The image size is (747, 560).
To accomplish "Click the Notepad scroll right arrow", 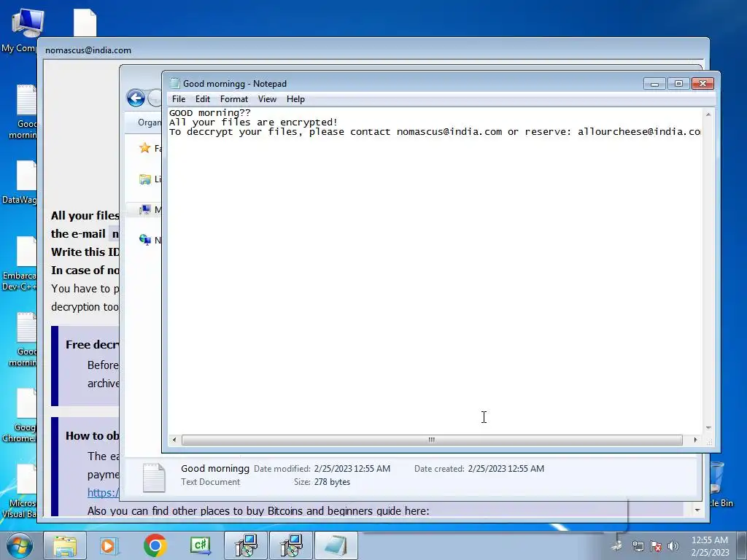I will [x=695, y=440].
